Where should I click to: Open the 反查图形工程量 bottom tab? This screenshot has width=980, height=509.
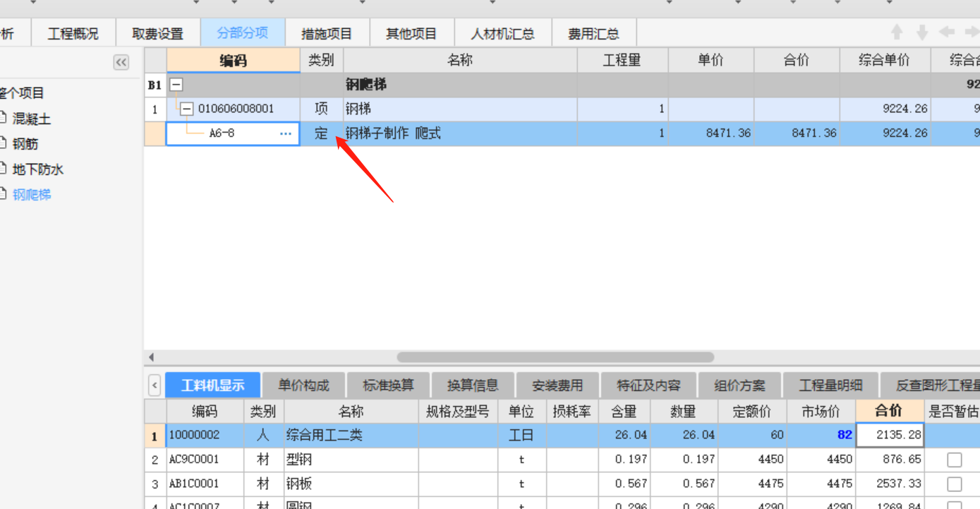(x=931, y=385)
